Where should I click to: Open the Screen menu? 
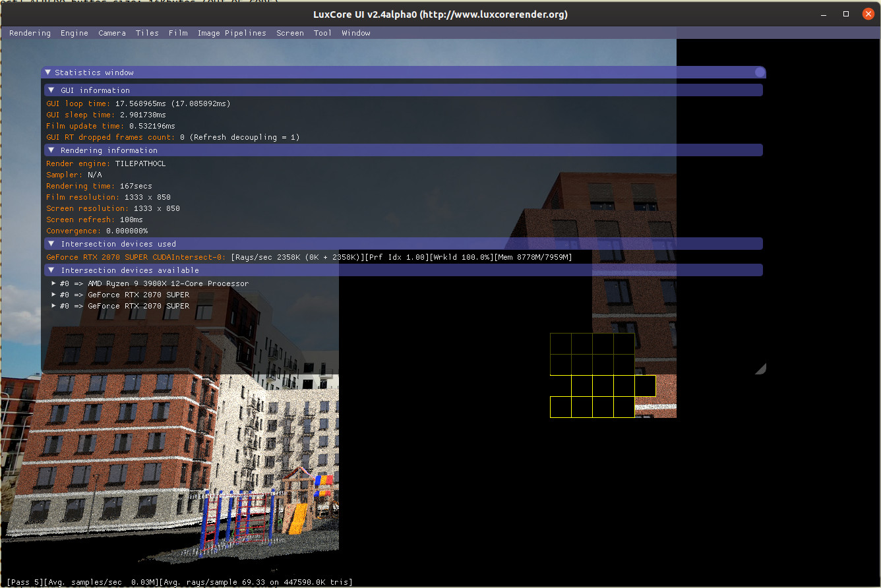[x=290, y=32]
